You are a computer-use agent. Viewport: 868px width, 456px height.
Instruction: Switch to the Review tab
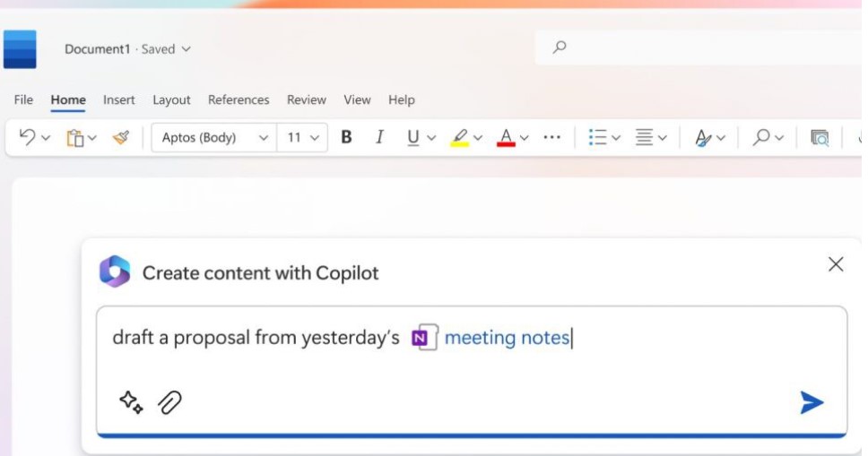[306, 99]
